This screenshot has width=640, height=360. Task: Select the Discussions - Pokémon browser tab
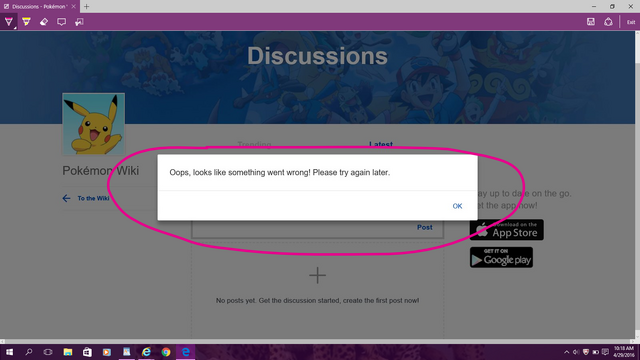39,7
